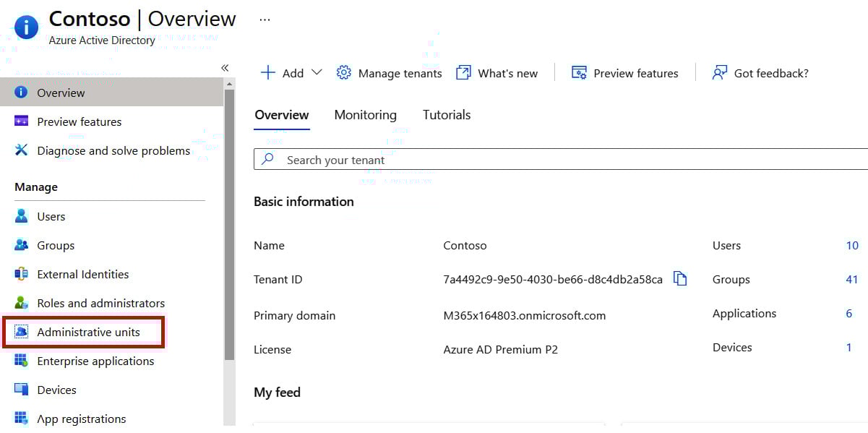Expand the Add dropdown chevron
Viewport: 868px width, 433px height.
click(317, 72)
